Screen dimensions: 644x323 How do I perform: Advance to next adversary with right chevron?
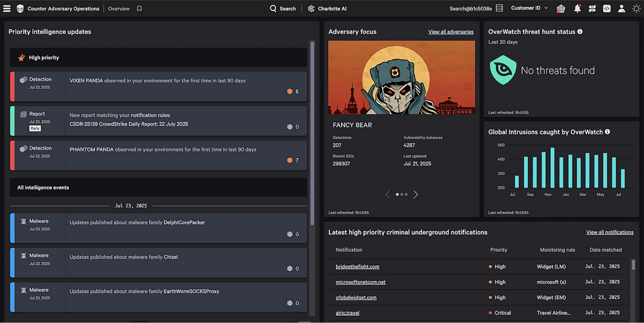pyautogui.click(x=415, y=194)
